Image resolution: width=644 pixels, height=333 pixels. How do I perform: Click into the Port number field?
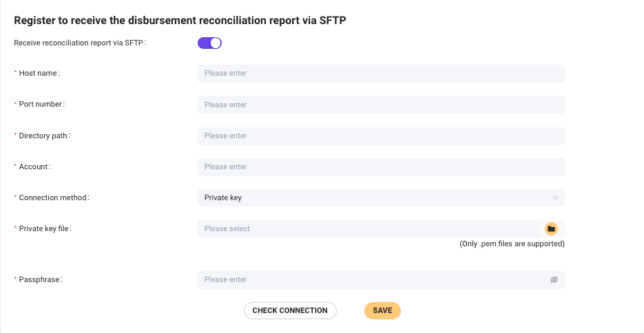pos(380,105)
